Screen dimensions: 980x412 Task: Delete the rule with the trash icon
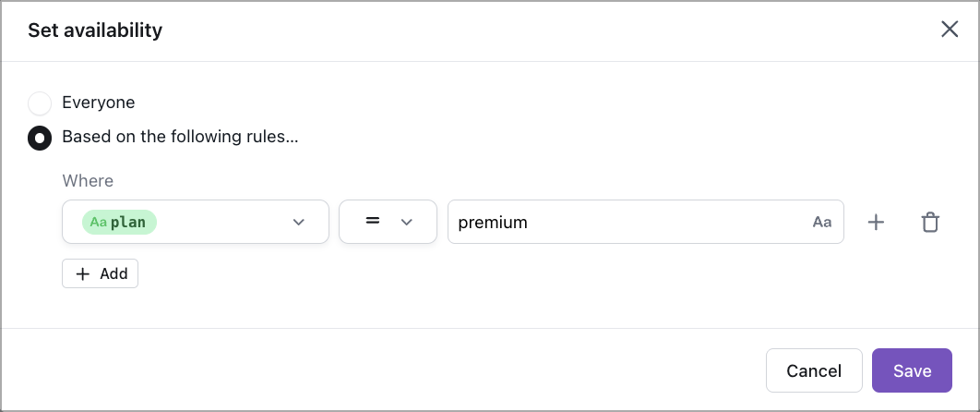pos(930,222)
